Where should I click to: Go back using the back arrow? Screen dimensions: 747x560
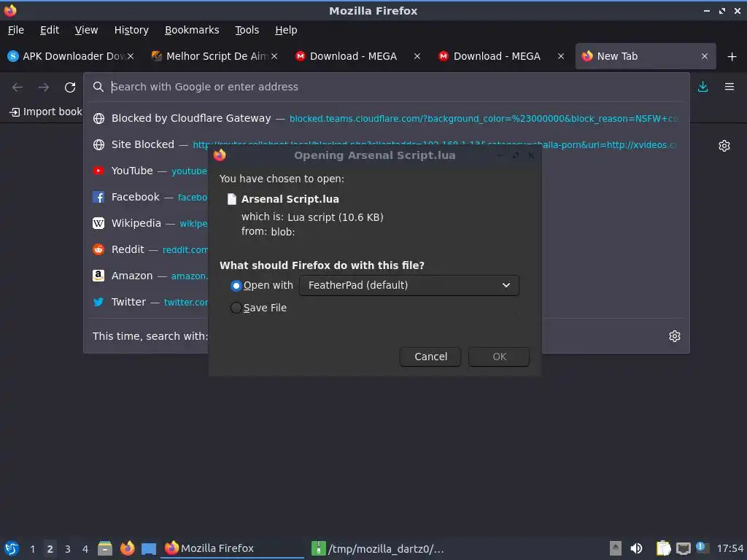pyautogui.click(x=18, y=87)
